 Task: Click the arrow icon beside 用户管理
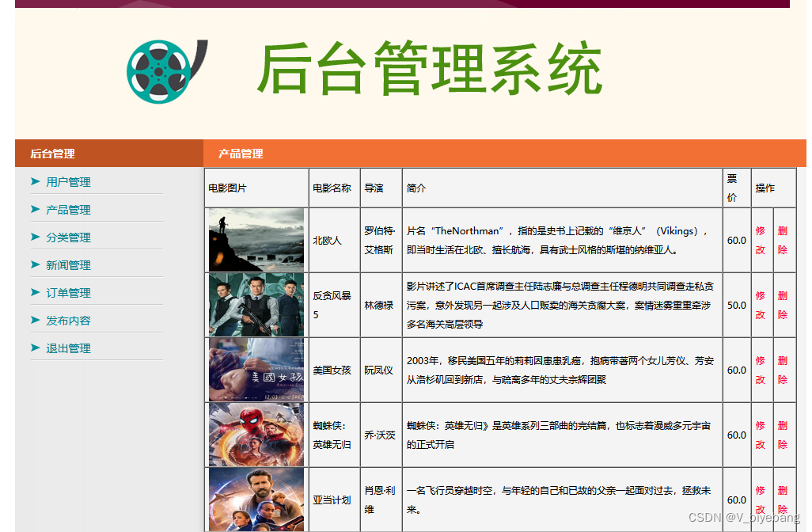point(35,182)
